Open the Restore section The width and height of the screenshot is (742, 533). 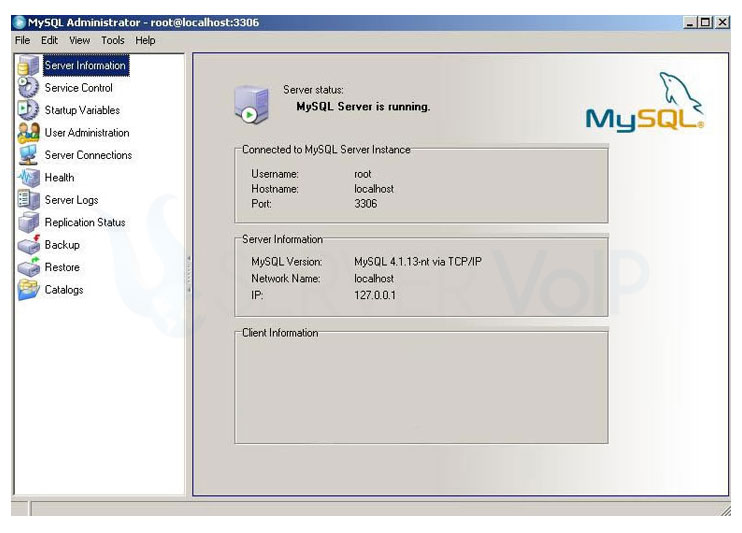click(x=62, y=267)
